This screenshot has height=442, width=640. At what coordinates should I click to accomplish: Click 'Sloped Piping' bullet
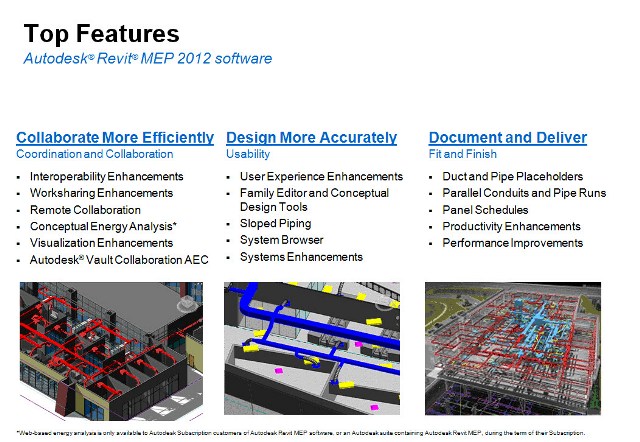(x=276, y=224)
